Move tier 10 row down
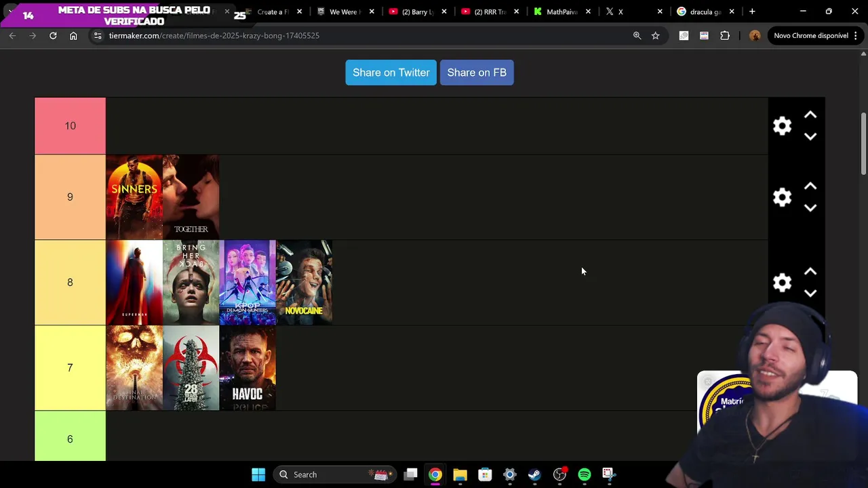This screenshot has height=488, width=868. [x=810, y=136]
